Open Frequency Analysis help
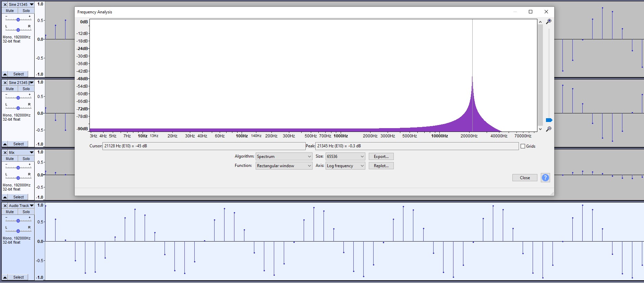The width and height of the screenshot is (644, 283). (x=545, y=178)
